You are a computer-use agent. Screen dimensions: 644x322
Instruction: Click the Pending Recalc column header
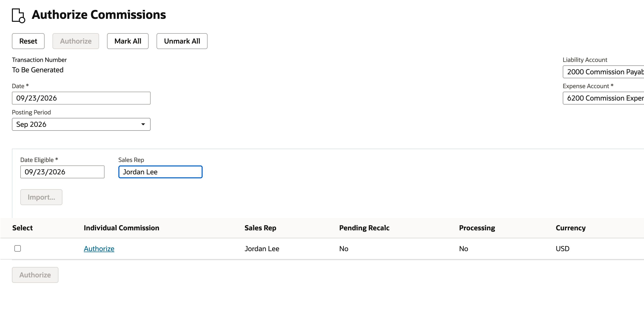[x=364, y=228]
